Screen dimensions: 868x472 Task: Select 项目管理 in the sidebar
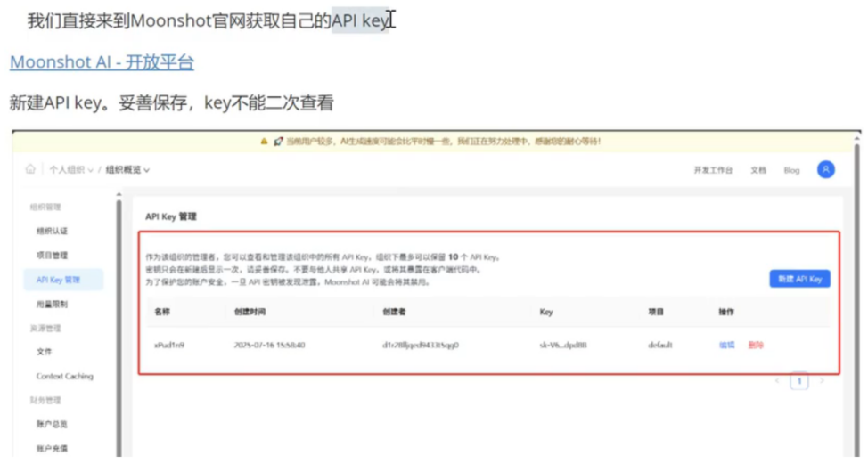pos(52,255)
